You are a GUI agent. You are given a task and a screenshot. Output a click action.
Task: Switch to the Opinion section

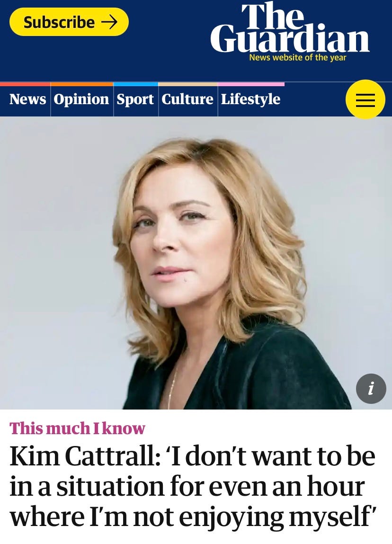[x=81, y=99]
